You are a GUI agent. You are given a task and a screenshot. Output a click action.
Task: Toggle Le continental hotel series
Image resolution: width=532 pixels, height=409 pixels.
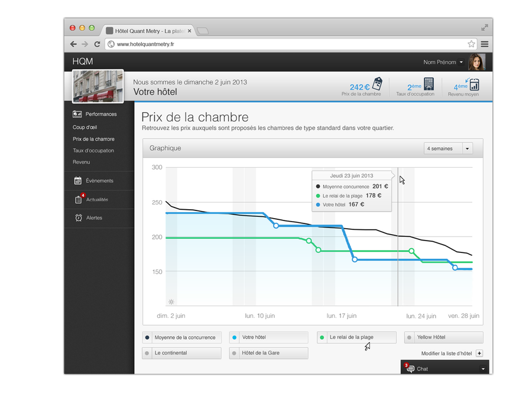coord(181,353)
